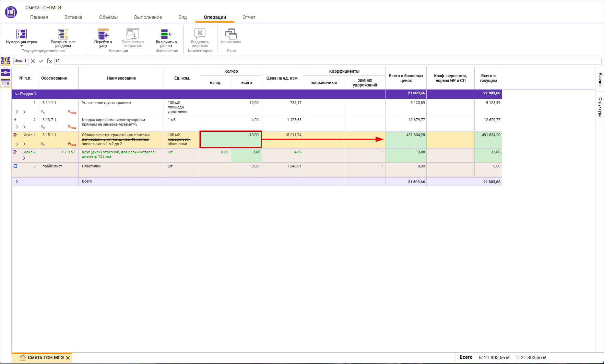Image resolution: width=604 pixels, height=364 pixels.
Task: Click the Включить в расчет icon
Action: point(166,34)
